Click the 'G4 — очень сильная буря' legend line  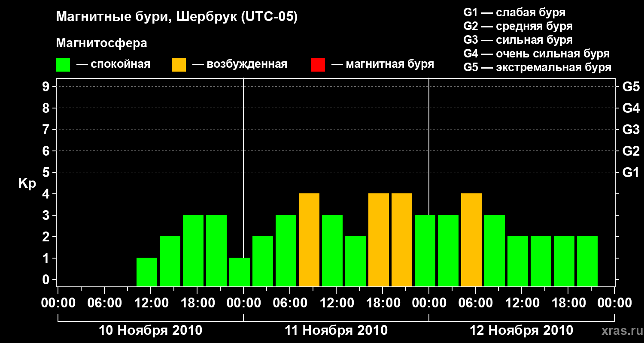(x=537, y=53)
